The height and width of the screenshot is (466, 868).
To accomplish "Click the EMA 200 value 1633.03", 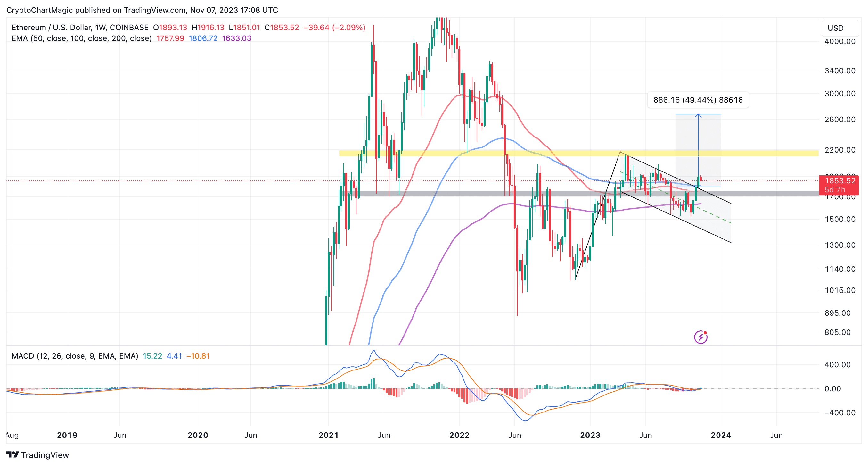I will tap(237, 38).
